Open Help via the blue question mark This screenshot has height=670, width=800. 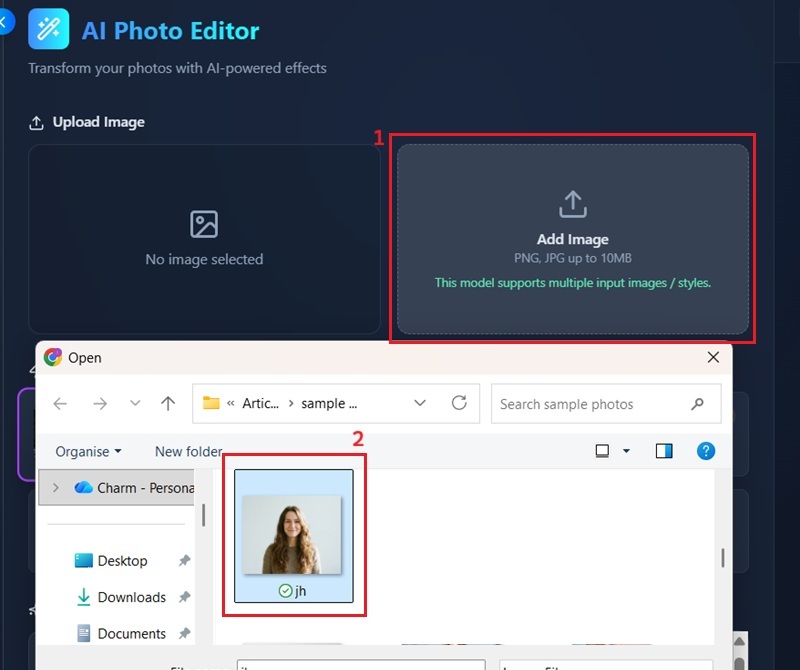tap(706, 451)
